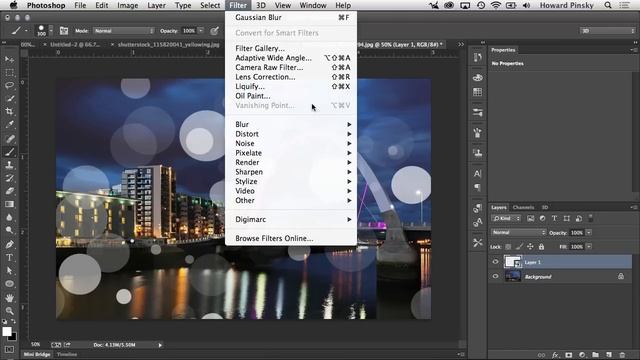Open the Noise submenu
Viewport: 640px width, 360px height.
pyautogui.click(x=291, y=143)
